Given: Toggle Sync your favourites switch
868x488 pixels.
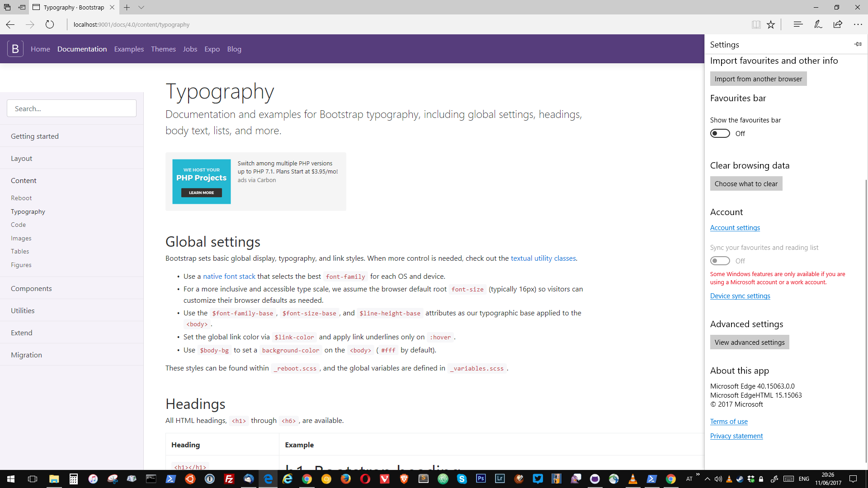Looking at the screenshot, I should [x=720, y=261].
